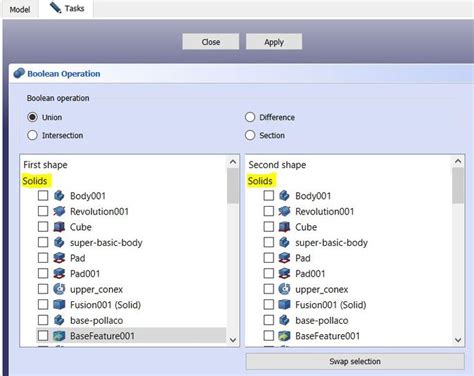Check Cube checkbox in First shape
Viewport: 474px width, 376px height.
pos(43,227)
